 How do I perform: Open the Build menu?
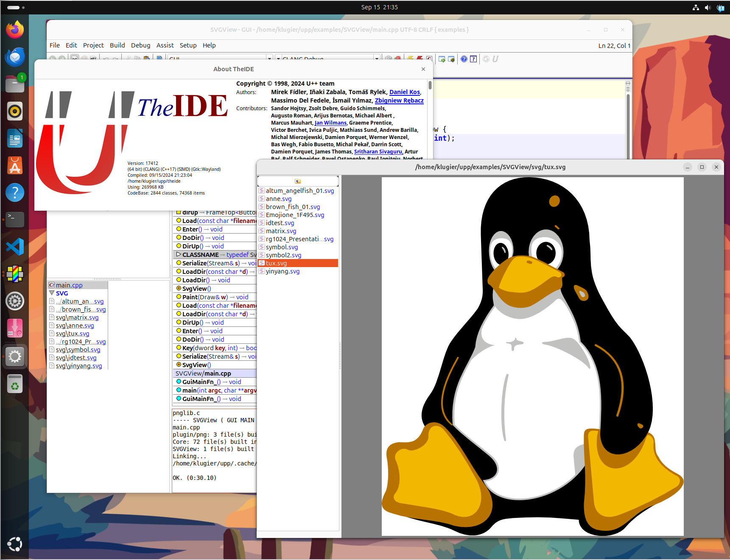[117, 45]
